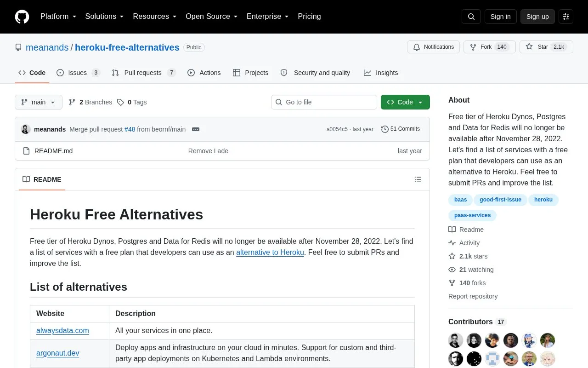Open Activity in About sidebar
The height and width of the screenshot is (368, 588).
pos(464,243)
